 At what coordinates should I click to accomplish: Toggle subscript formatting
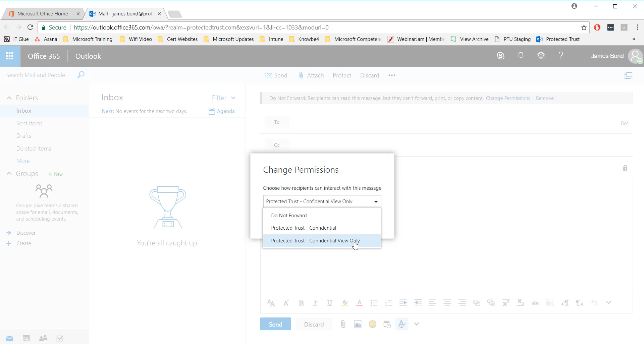pyautogui.click(x=521, y=303)
